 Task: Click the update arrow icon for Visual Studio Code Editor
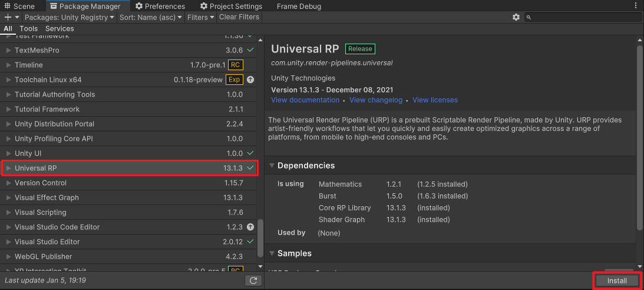[x=250, y=227]
